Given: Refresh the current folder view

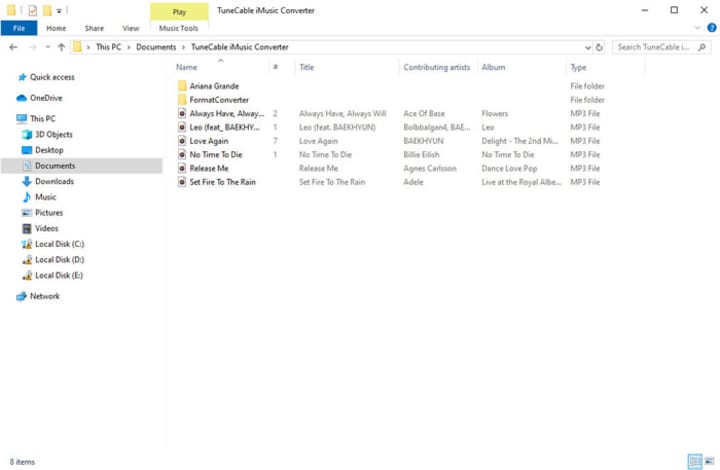Looking at the screenshot, I should (x=599, y=47).
